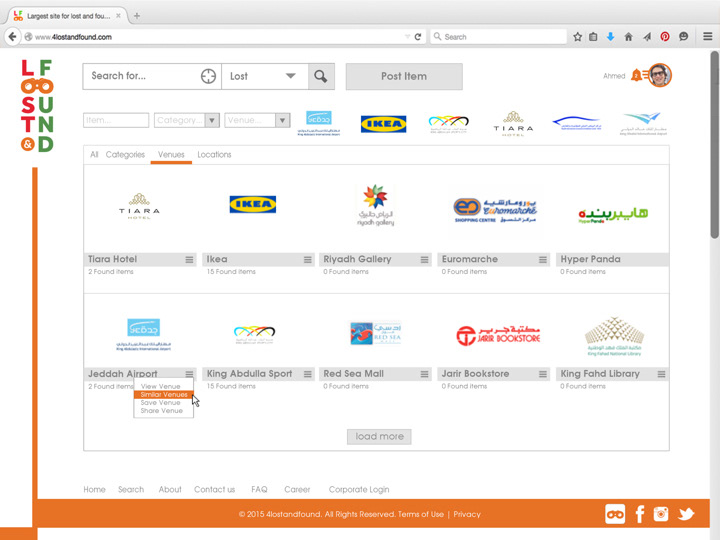The width and height of the screenshot is (720, 540).
Task: Switch to the Categories tab
Action: click(x=125, y=155)
